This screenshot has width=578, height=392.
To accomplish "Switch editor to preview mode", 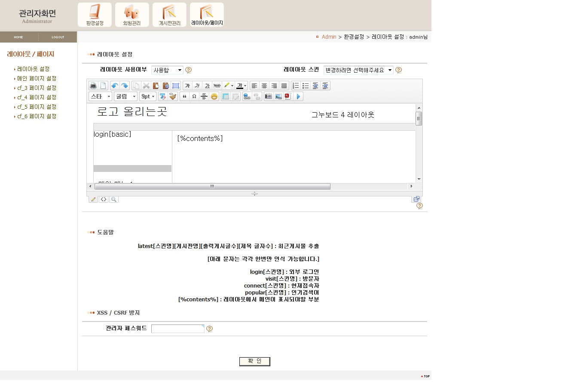I will point(114,199).
